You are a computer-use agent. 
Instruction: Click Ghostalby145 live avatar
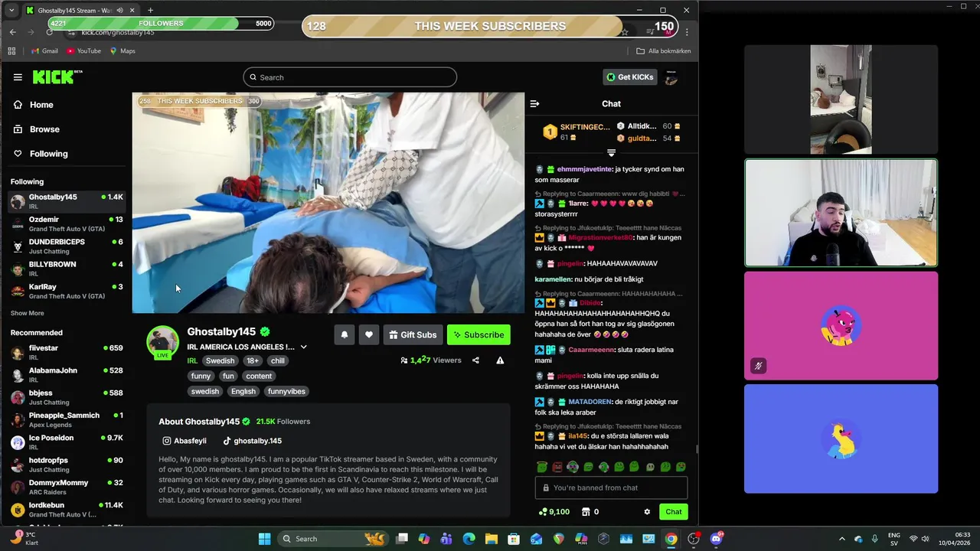162,342
